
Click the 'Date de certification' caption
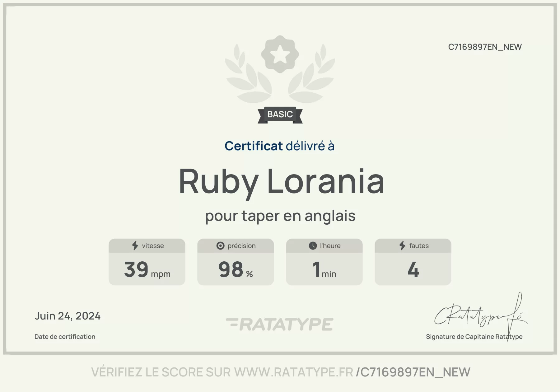(x=65, y=337)
